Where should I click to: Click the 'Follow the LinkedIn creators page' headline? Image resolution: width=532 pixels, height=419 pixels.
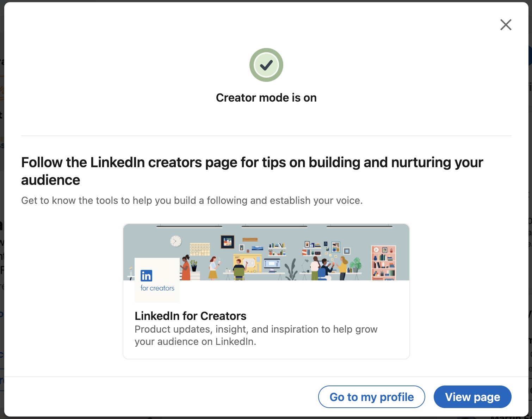coord(252,171)
